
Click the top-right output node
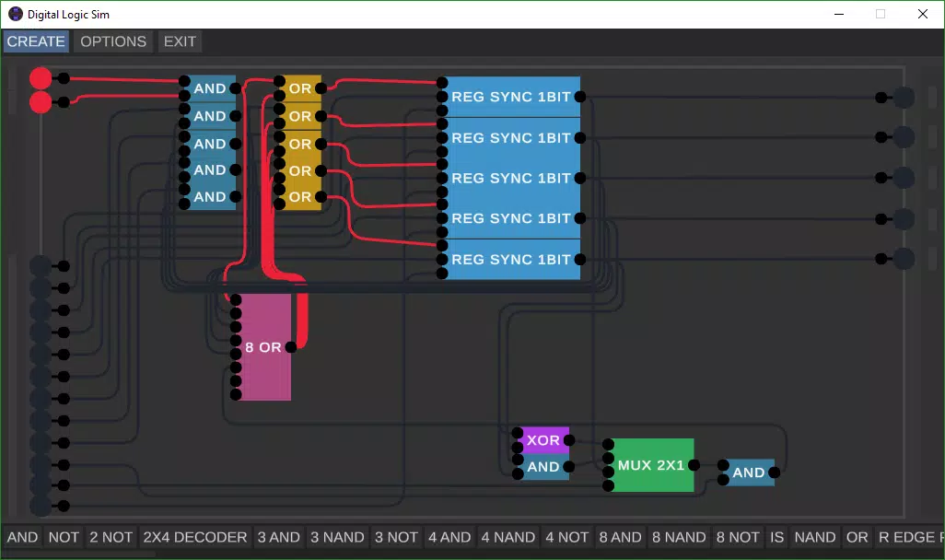click(x=904, y=97)
